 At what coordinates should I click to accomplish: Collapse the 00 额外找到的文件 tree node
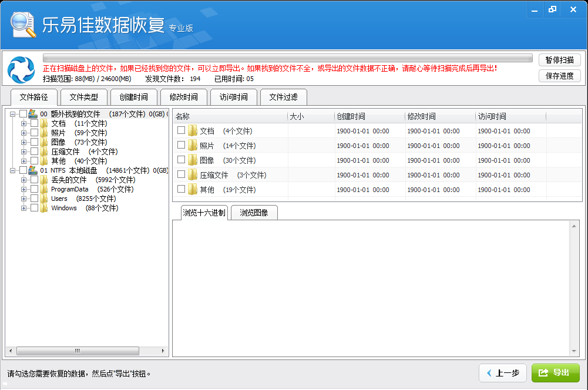(12, 114)
